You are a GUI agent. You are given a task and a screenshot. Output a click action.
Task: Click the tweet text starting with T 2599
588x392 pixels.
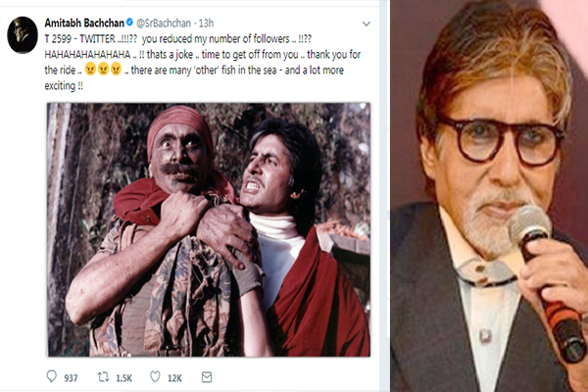coord(203,63)
